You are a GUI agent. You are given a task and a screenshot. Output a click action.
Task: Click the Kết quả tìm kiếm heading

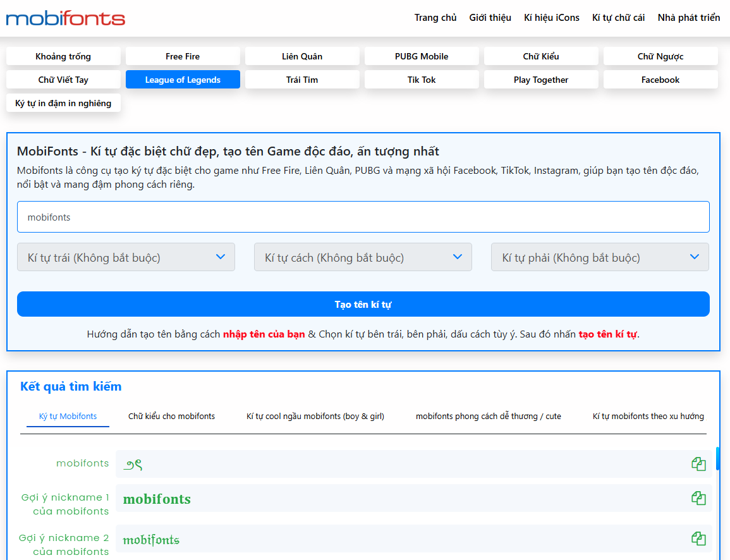tap(71, 386)
